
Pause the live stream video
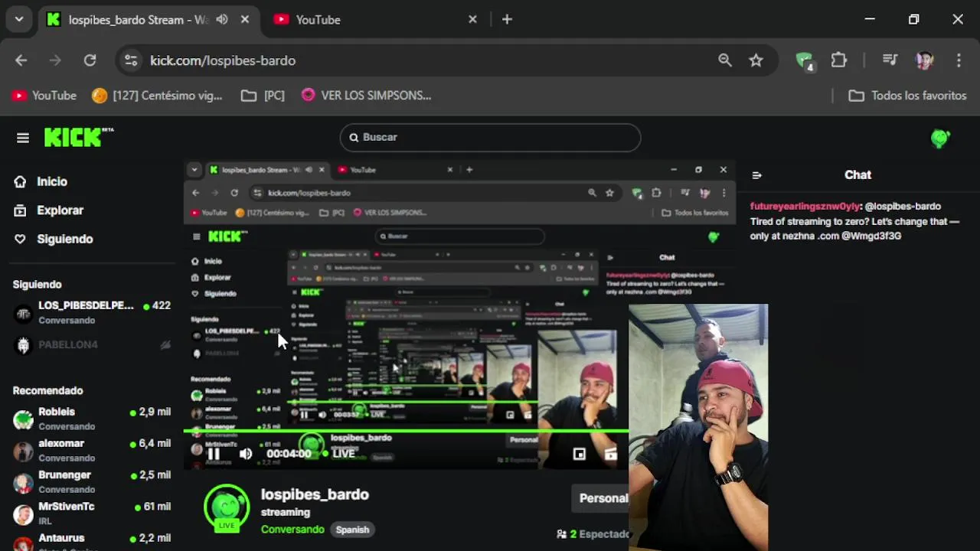tap(214, 454)
